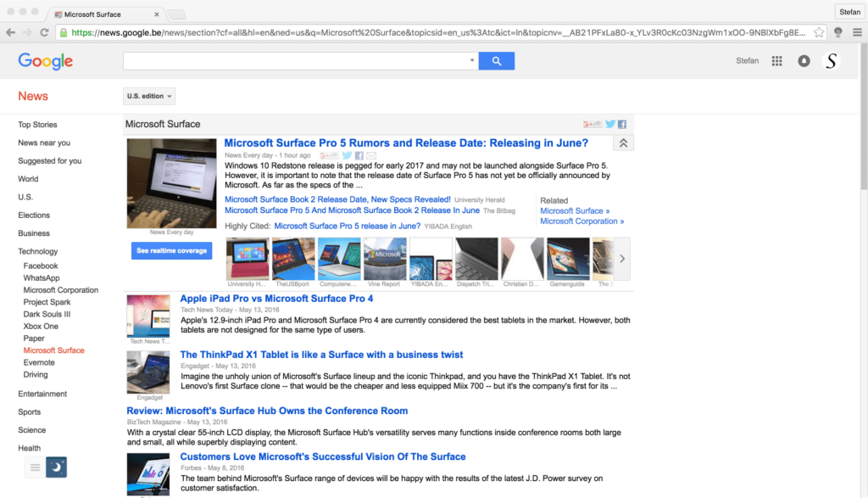Click the Google logo
The image size is (868, 498).
[46, 61]
